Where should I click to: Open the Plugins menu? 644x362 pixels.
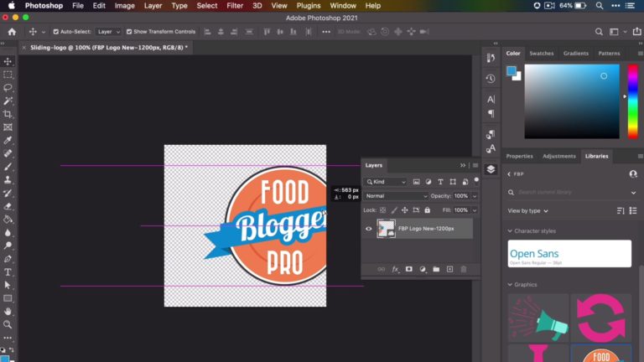(308, 6)
